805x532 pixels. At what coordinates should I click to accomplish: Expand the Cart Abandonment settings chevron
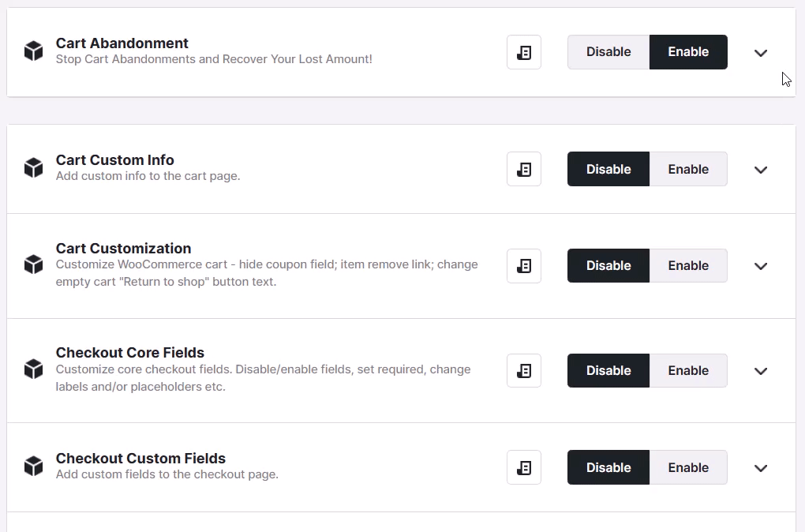tap(761, 52)
